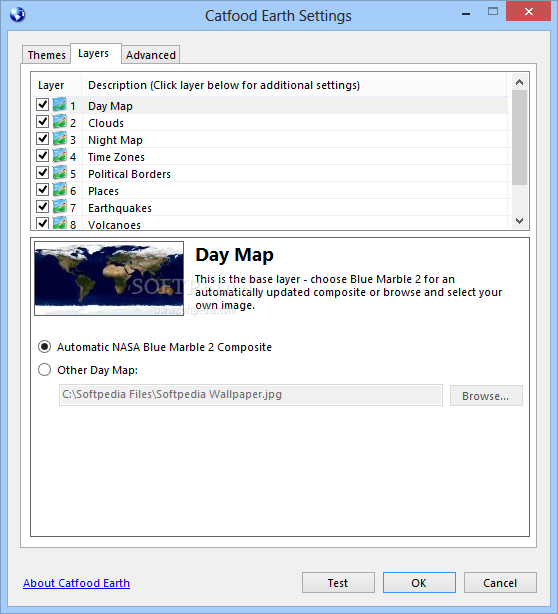Screen dimensions: 558x614
Task: Click the Description column header
Action: (294, 85)
